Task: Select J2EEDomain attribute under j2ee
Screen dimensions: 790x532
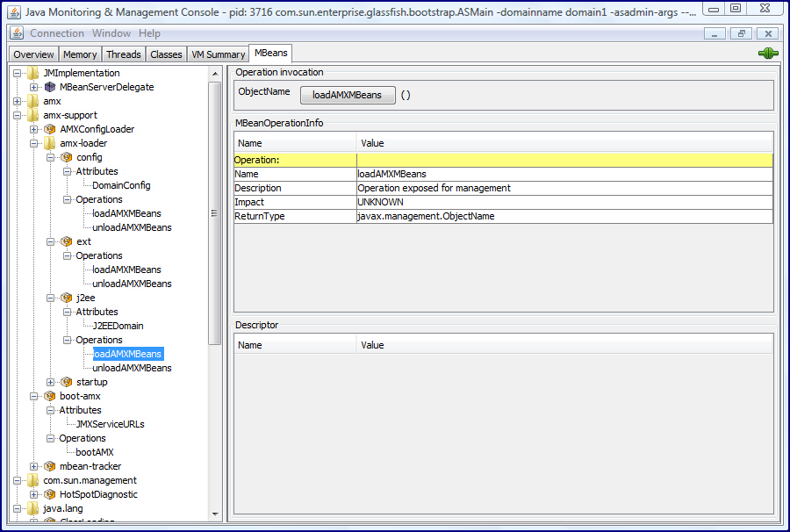Action: (x=118, y=326)
